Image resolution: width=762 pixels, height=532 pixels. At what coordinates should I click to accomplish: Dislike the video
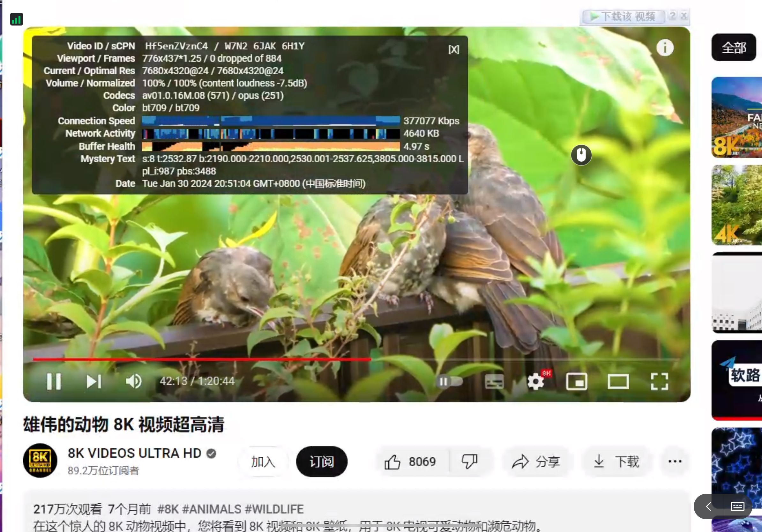[x=469, y=461]
